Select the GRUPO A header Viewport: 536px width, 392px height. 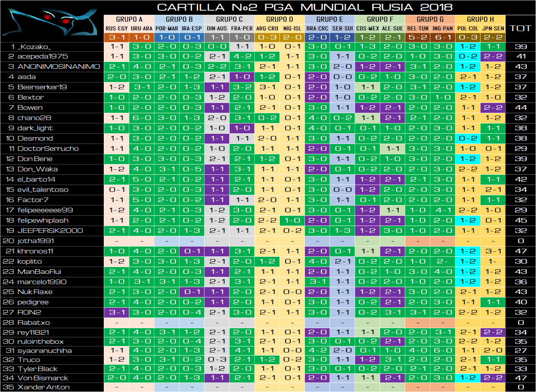point(129,19)
